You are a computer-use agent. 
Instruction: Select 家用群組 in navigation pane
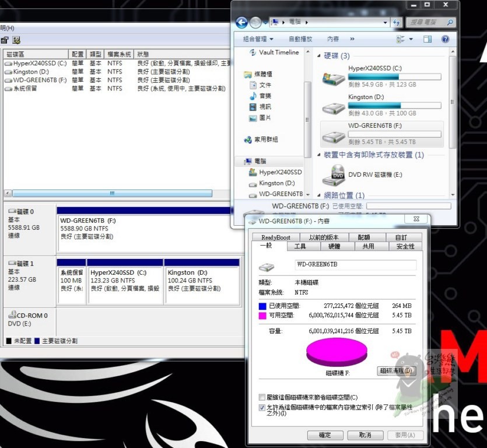click(261, 139)
